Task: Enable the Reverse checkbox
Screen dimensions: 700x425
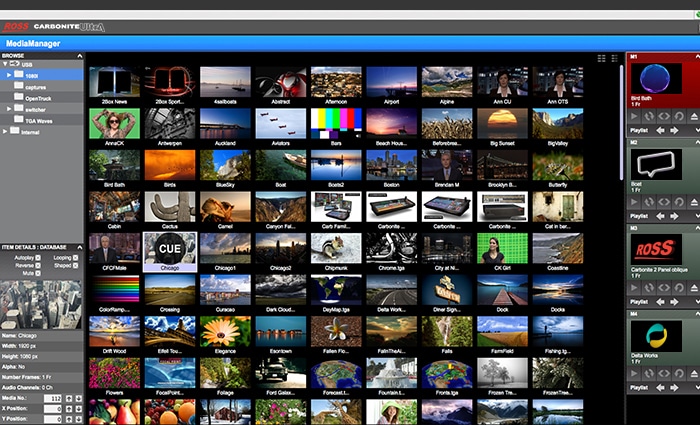Action: (x=38, y=265)
